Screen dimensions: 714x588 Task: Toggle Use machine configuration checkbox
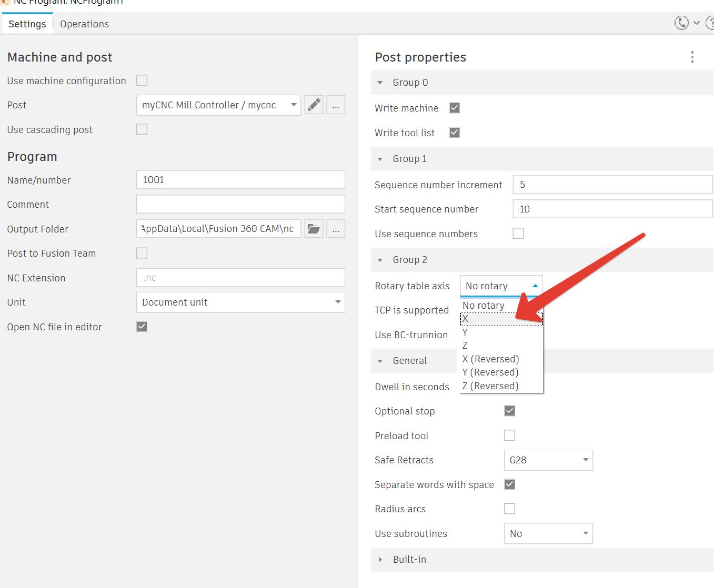click(x=142, y=80)
